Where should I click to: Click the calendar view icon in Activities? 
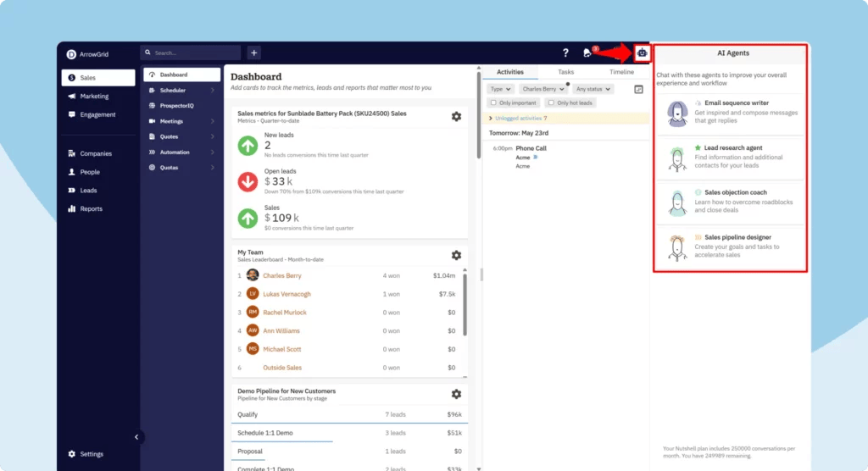[638, 89]
